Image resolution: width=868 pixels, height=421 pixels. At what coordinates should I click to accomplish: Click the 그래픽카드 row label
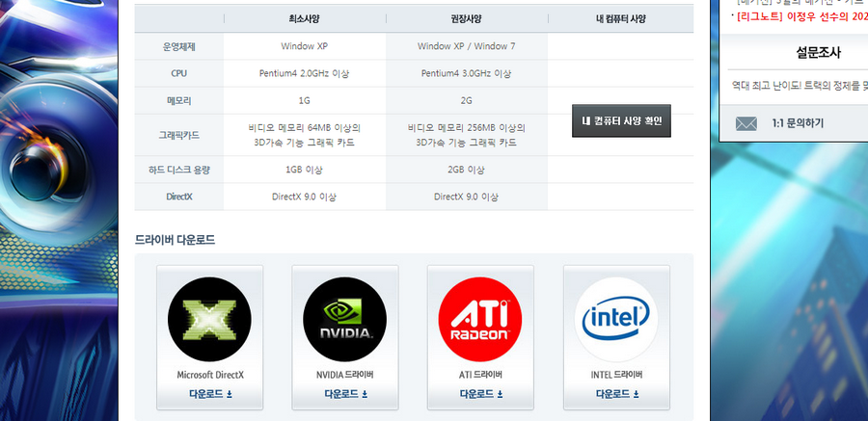point(178,135)
